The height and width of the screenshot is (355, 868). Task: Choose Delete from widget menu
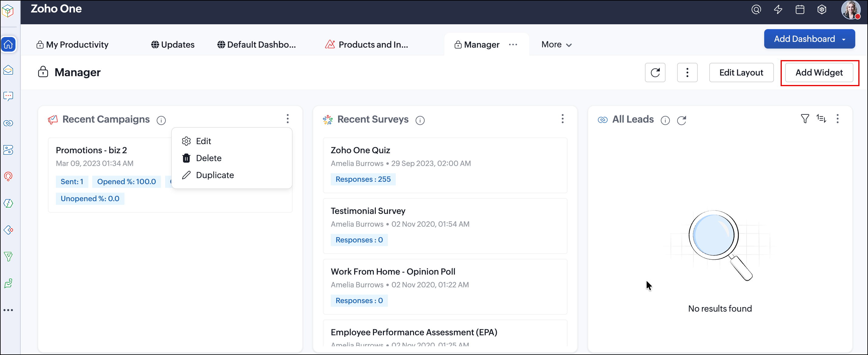click(232, 158)
